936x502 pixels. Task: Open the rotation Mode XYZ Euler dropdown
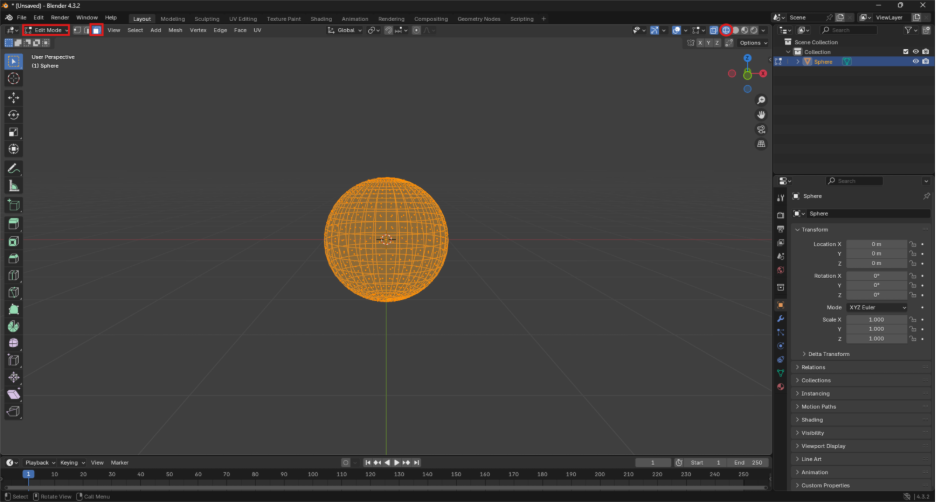click(876, 307)
